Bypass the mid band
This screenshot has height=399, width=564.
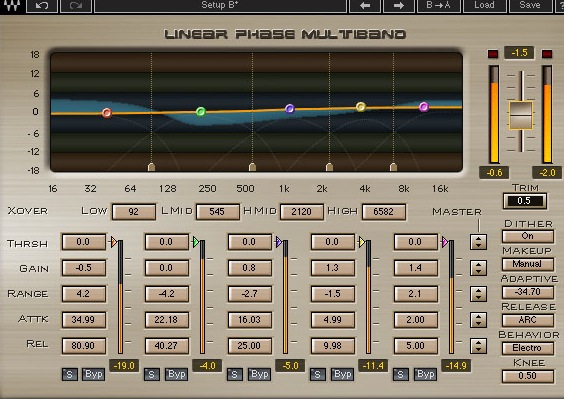[x=260, y=375]
